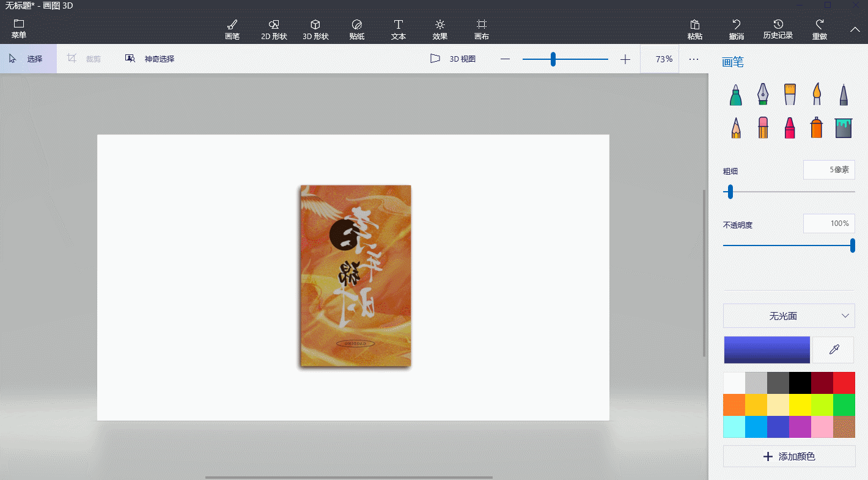
Task: Select the red crayon tool
Action: point(790,128)
